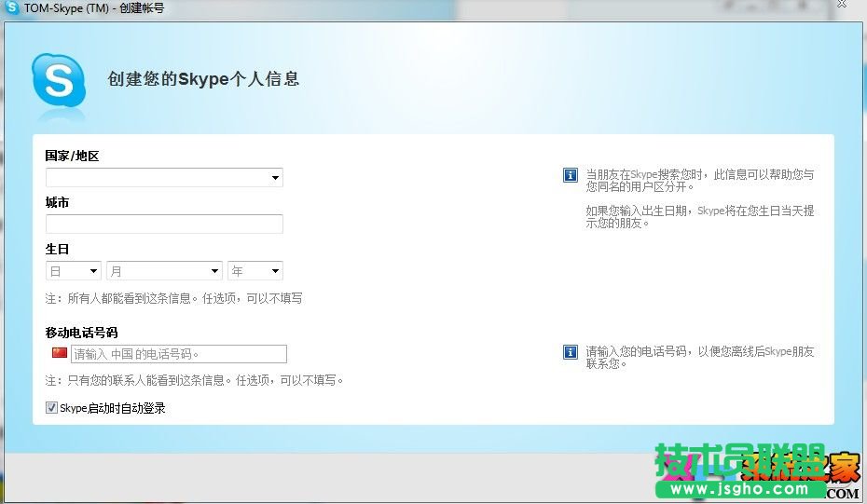Click the Skype icon in the title bar
Image resolution: width=867 pixels, height=504 pixels.
pos(11,7)
